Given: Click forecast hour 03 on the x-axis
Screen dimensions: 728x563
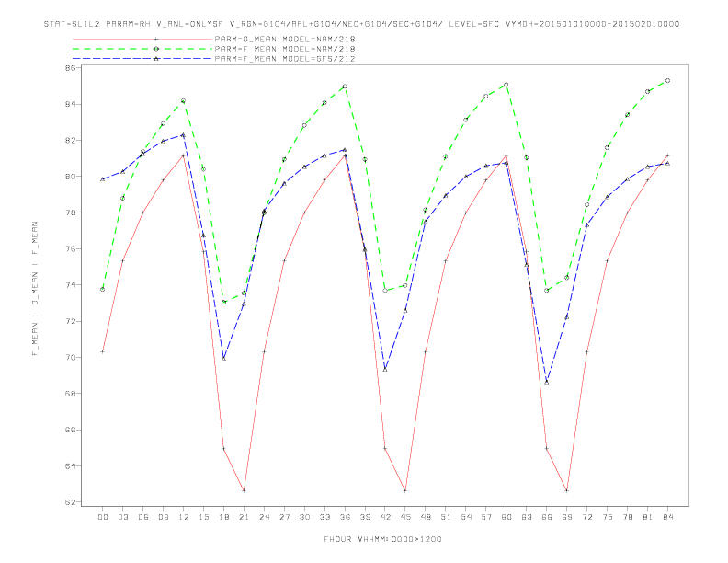Looking at the screenshot, I should coord(122,517).
